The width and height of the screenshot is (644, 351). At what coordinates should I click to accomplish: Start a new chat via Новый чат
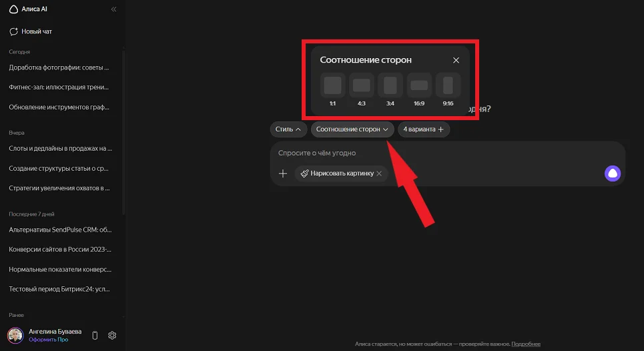point(31,31)
